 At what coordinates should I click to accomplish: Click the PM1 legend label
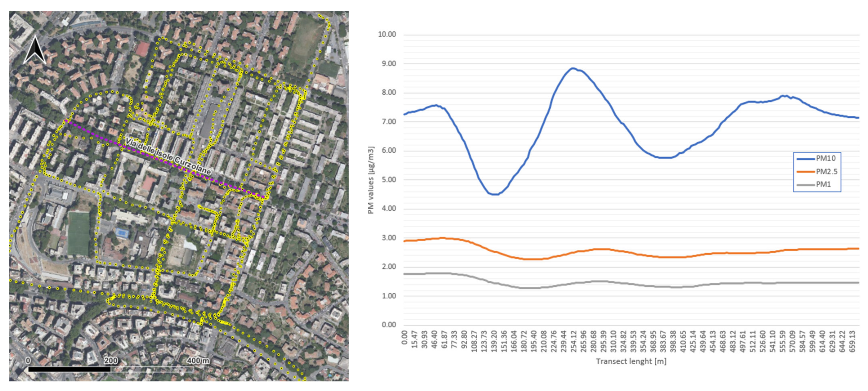pyautogui.click(x=823, y=184)
